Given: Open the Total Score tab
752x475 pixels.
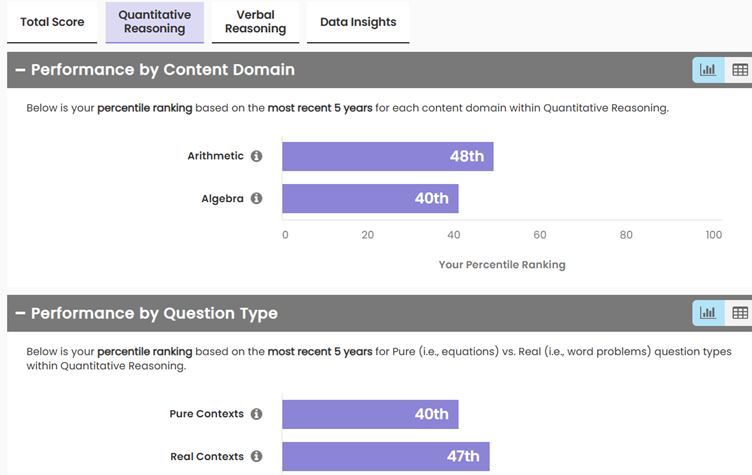Looking at the screenshot, I should [52, 22].
